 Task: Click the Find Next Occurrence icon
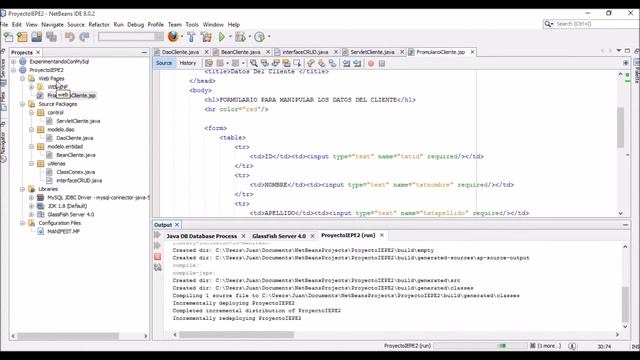coord(276,63)
